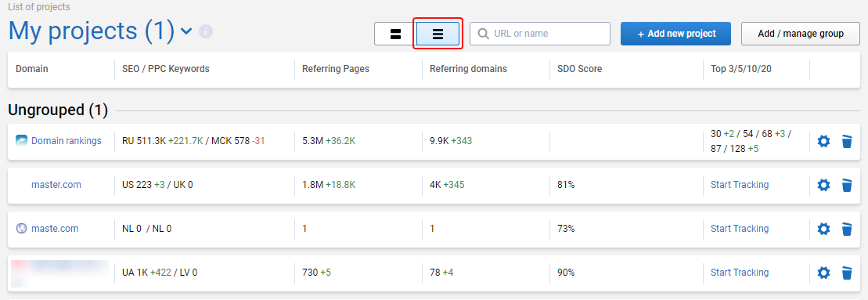Click Start Tracking for maste.com

click(x=740, y=228)
